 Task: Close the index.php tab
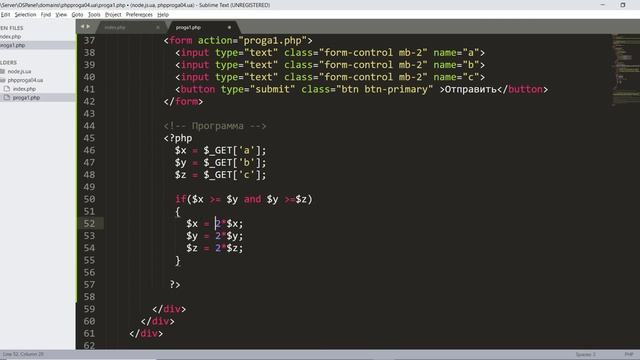point(158,27)
